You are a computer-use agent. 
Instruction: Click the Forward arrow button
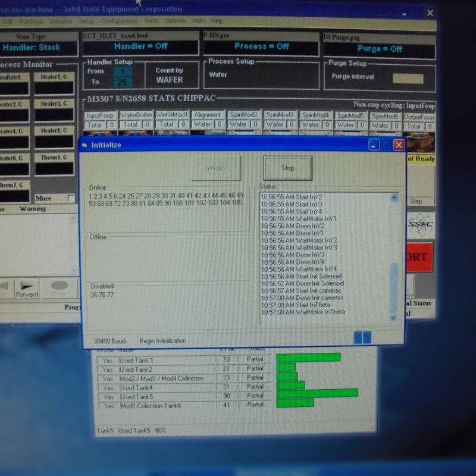click(x=27, y=289)
